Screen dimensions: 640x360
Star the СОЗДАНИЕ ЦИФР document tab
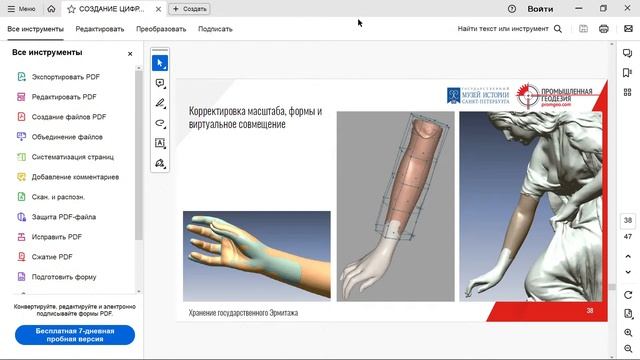click(x=71, y=9)
